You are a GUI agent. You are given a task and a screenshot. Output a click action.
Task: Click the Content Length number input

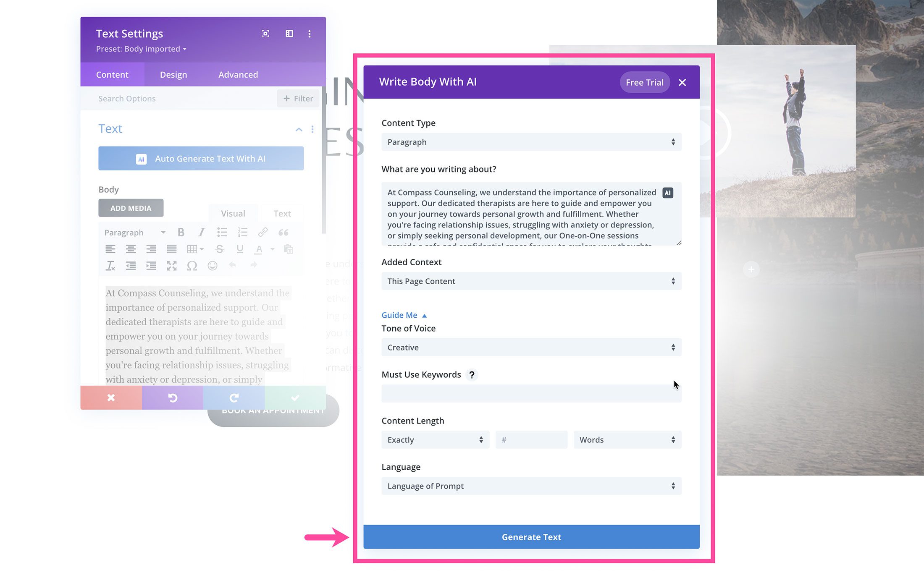(531, 439)
